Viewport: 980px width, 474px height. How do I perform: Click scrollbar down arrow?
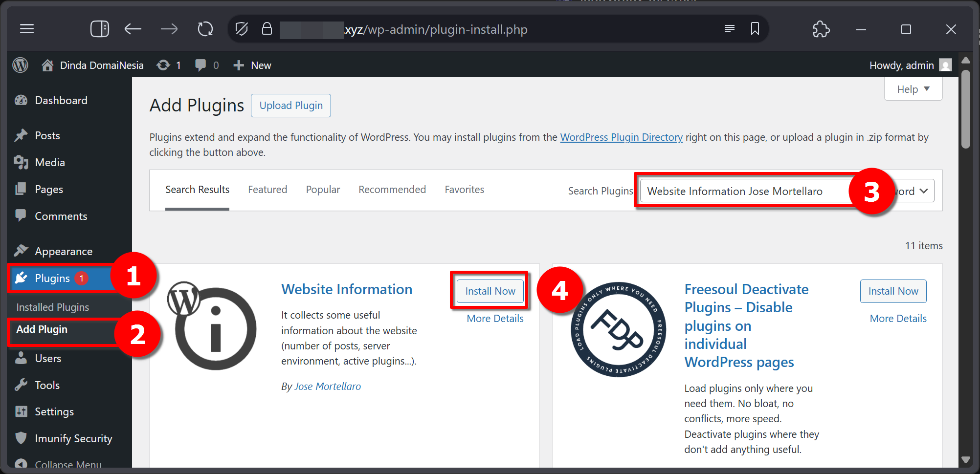(x=965, y=460)
